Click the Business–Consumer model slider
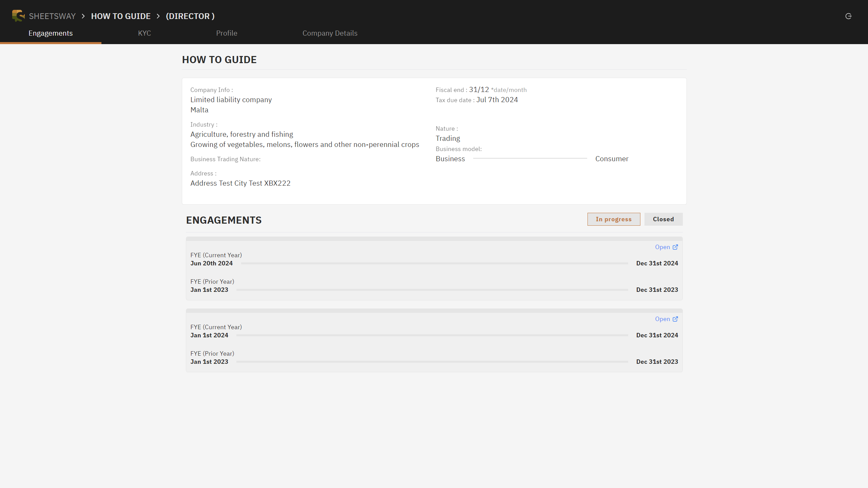The height and width of the screenshot is (488, 868). point(530,158)
